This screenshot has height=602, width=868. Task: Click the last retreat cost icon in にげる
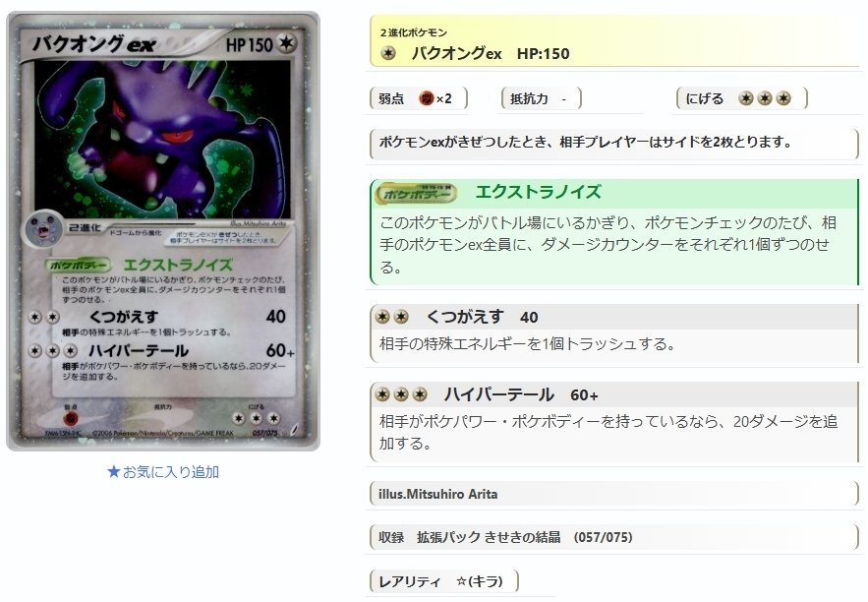point(783,98)
